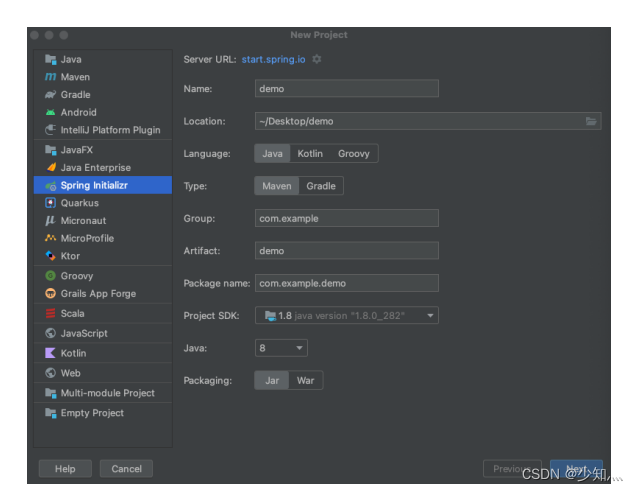Click the Scala red icon
This screenshot has width=638, height=492.
[50, 313]
